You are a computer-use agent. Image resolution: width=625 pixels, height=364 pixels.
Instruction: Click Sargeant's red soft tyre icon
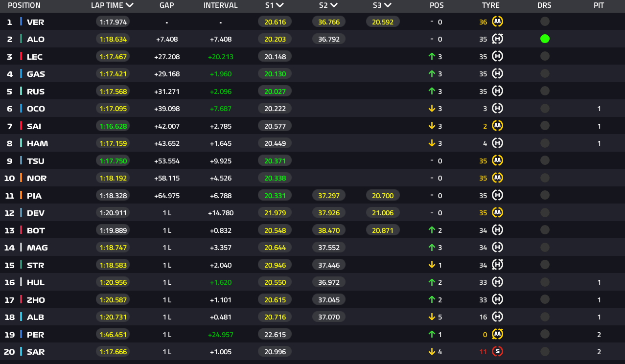coord(497,352)
